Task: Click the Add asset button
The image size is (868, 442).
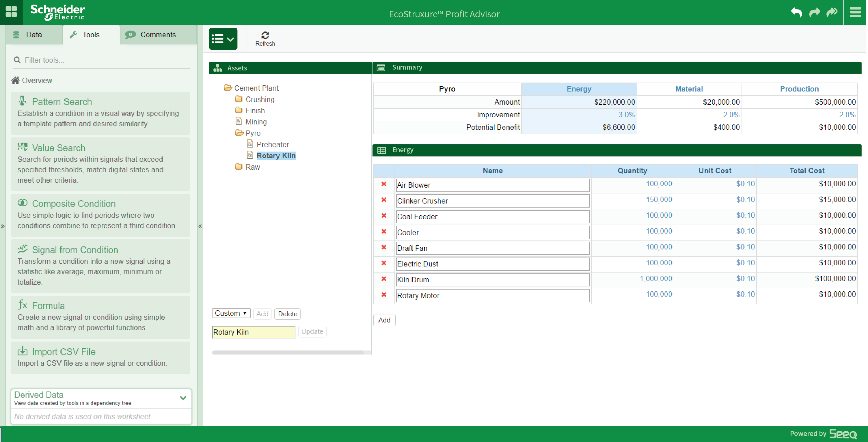Action: tap(262, 314)
